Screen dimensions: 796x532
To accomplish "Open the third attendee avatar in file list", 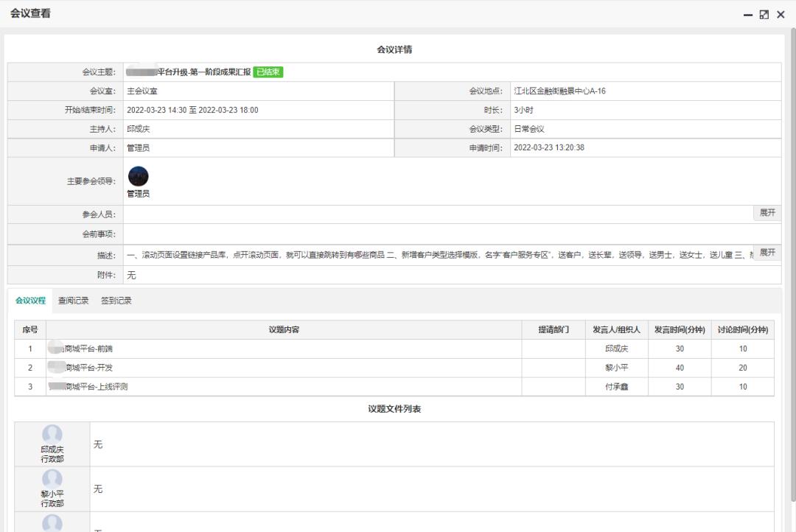I will coord(52,523).
